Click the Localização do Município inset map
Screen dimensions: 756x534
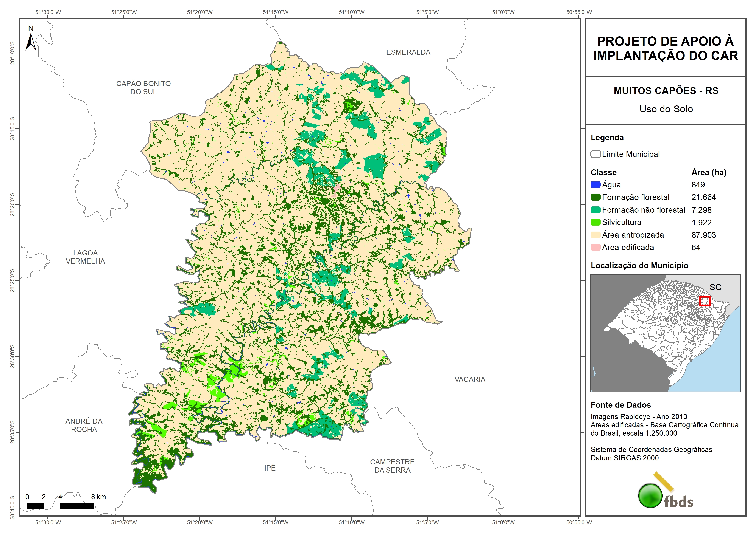(666, 333)
